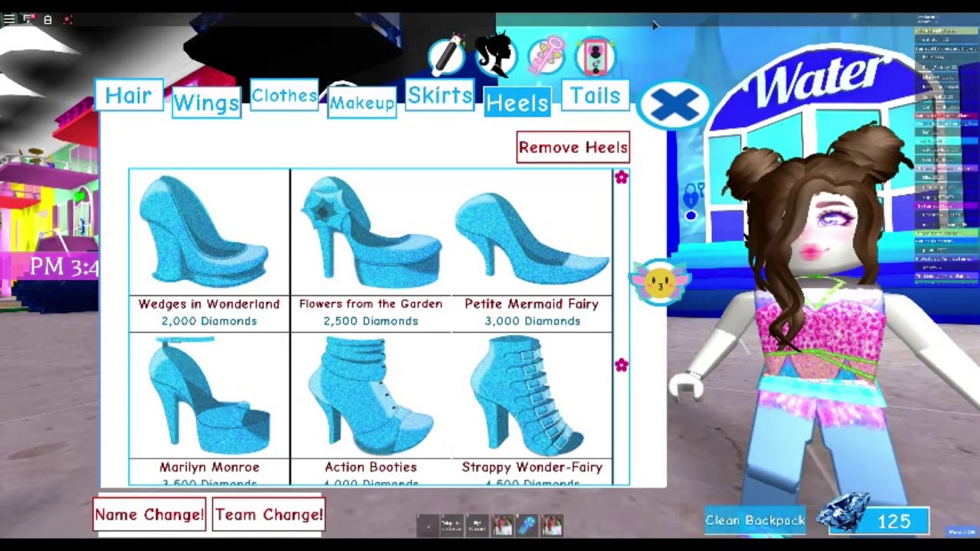Switch to the Wings tab
The width and height of the screenshot is (980, 551).
point(206,103)
